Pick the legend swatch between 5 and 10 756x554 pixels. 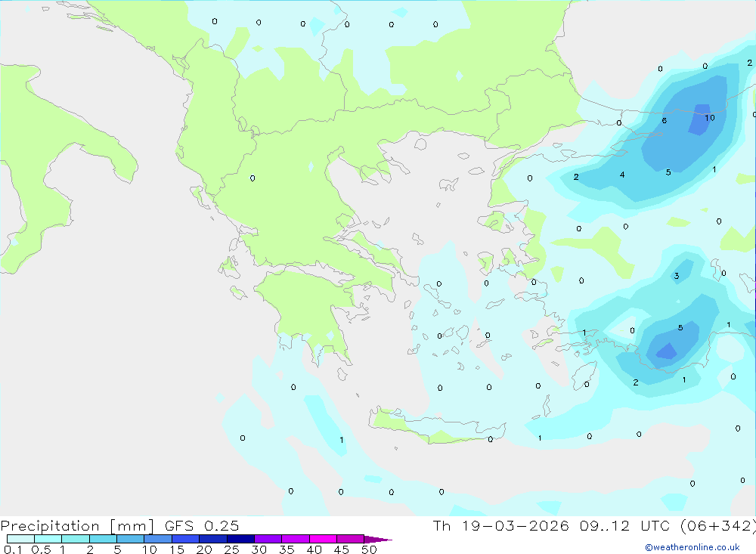(130, 539)
